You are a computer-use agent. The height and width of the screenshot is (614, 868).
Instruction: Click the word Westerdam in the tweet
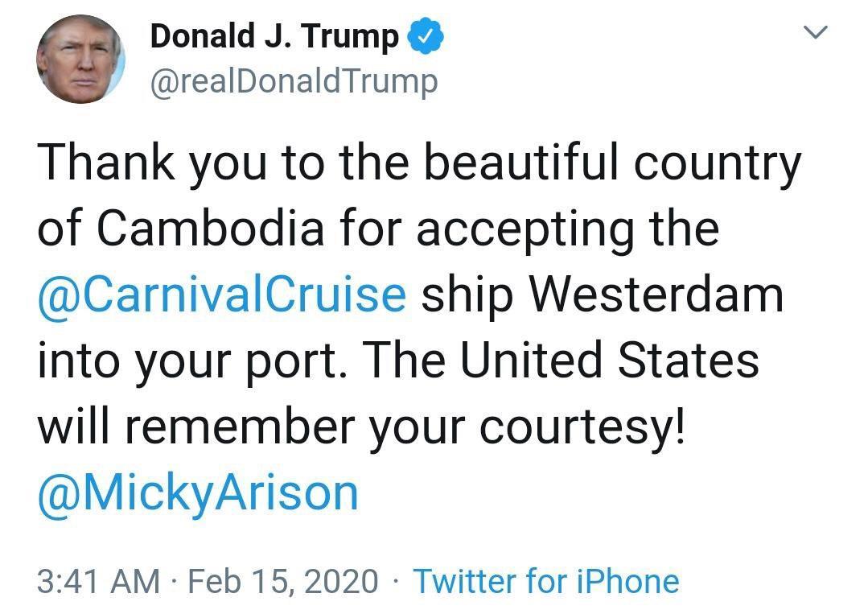pos(656,295)
